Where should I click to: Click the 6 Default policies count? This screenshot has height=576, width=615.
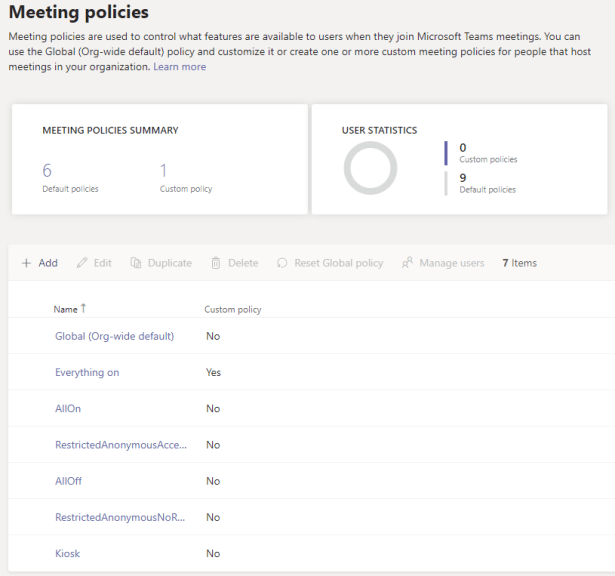click(x=47, y=171)
